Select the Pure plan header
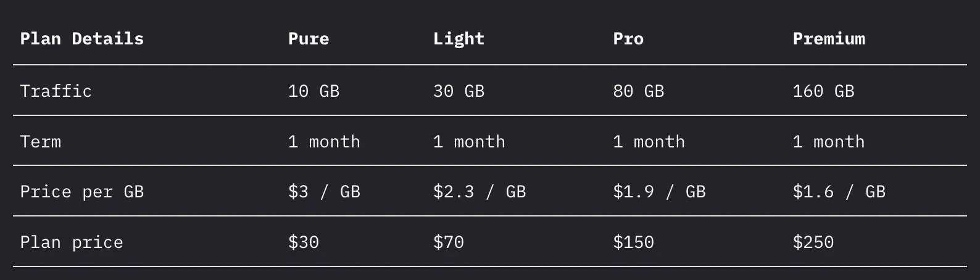 click(309, 39)
